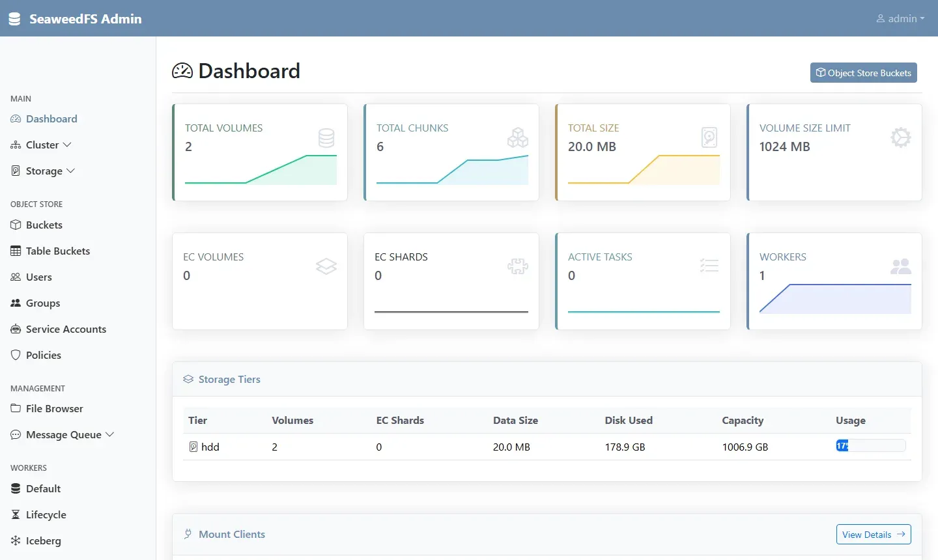Click the Workers people icon on card
The image size is (938, 560).
tap(901, 266)
